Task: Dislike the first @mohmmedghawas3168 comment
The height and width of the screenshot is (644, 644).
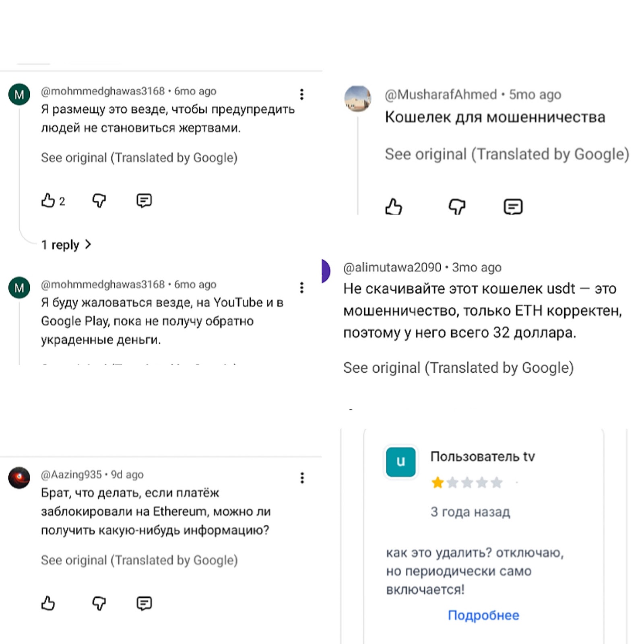Action: tap(99, 200)
